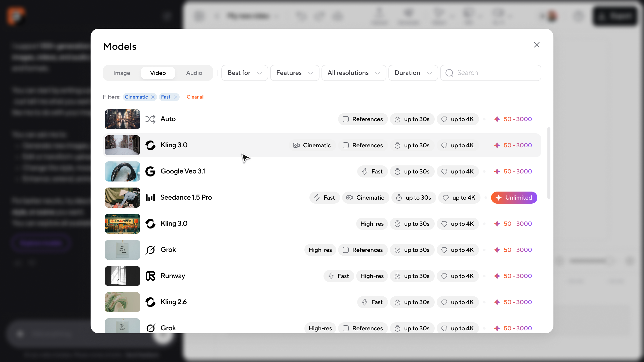The width and height of the screenshot is (644, 362).
Task: Remove the Cinematic filter chip with its X
Action: point(153,97)
